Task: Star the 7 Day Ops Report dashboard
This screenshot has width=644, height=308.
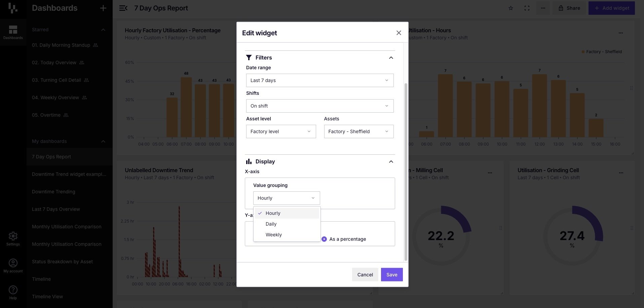Action: pyautogui.click(x=511, y=8)
